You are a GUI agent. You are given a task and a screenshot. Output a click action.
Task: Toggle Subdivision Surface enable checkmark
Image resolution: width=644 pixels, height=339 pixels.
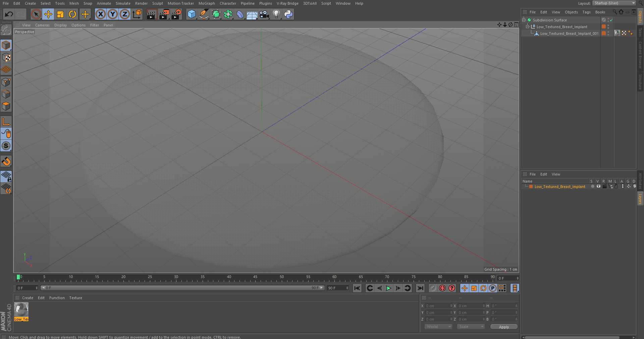coord(611,20)
